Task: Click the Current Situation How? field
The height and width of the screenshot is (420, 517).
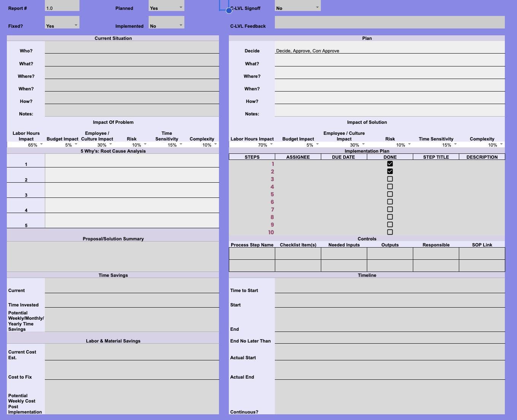Action: click(x=132, y=98)
